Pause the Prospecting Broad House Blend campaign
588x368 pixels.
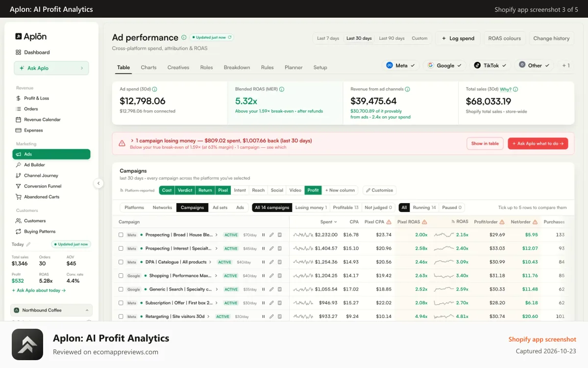[264, 235]
